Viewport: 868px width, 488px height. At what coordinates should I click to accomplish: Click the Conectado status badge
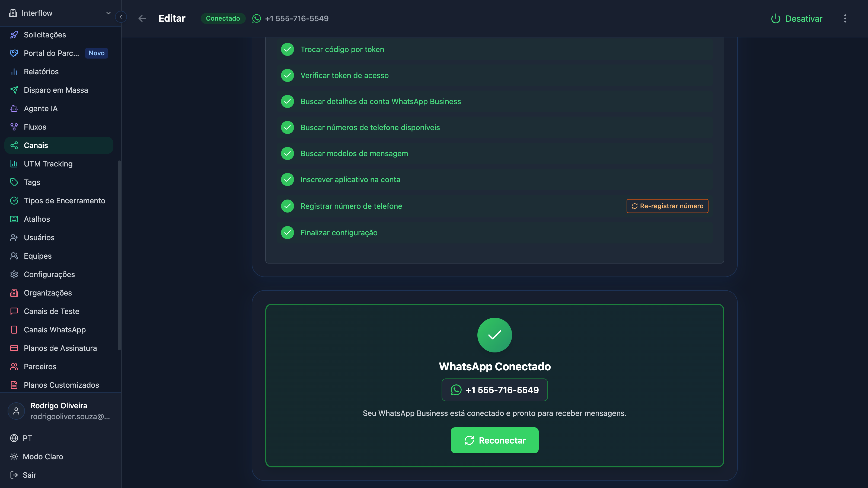pyautogui.click(x=223, y=18)
